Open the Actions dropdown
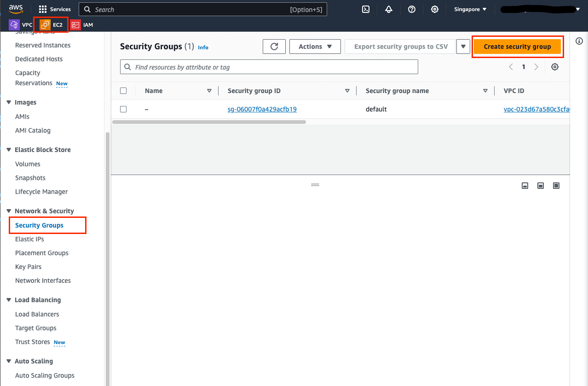Viewport: 588px width, 386px height. 315,47
